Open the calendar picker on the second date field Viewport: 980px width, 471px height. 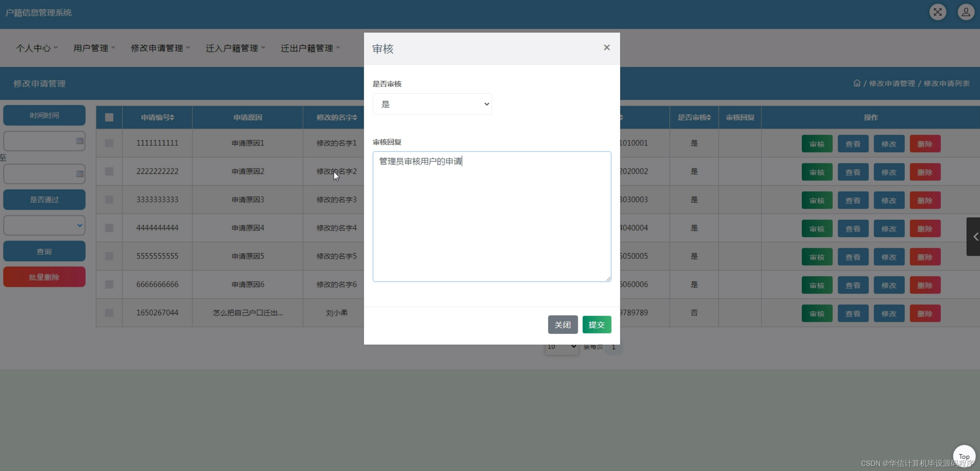(x=79, y=174)
